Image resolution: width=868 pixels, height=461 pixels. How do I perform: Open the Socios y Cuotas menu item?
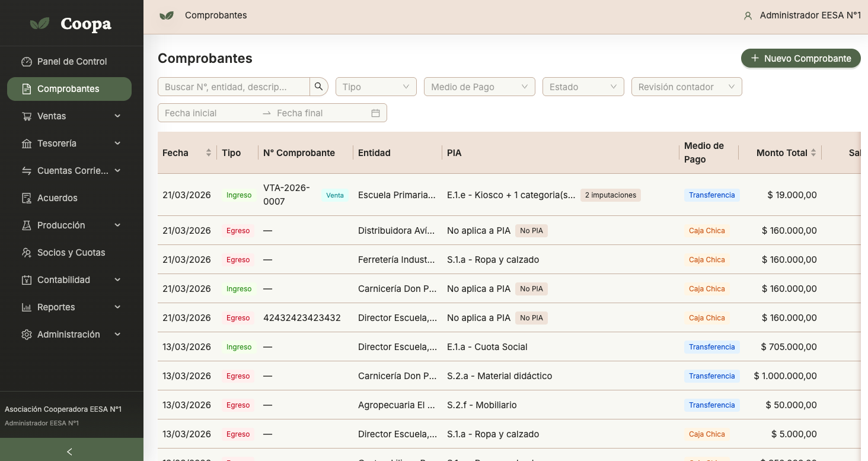coord(69,253)
